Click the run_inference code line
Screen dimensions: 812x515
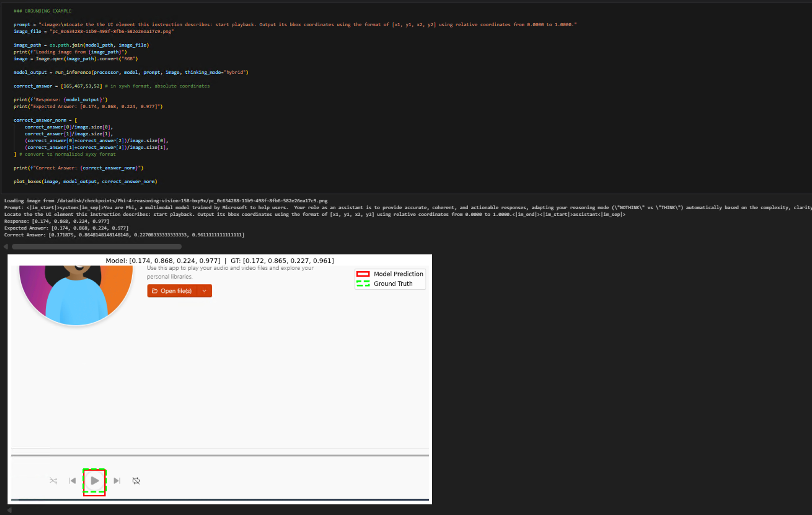coord(131,72)
